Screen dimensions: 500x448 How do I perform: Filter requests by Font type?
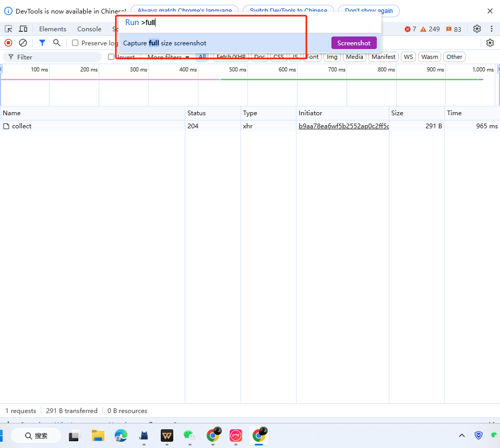tap(312, 57)
